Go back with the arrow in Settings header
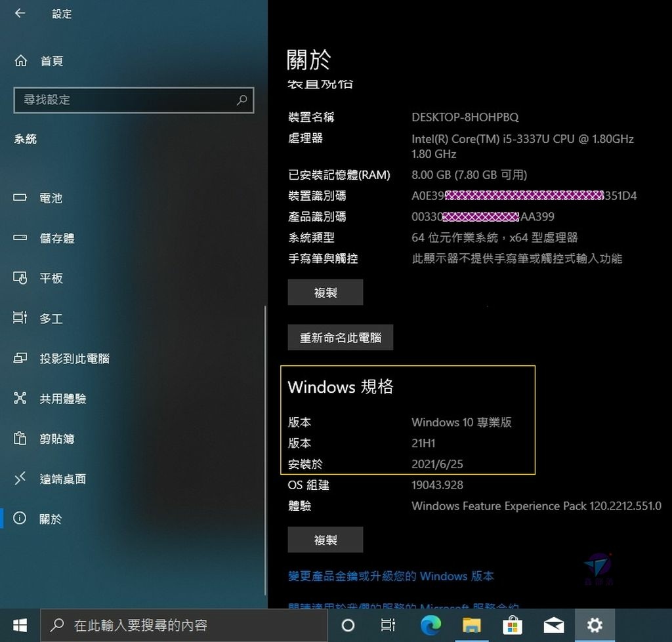This screenshot has width=672, height=642. (20, 13)
